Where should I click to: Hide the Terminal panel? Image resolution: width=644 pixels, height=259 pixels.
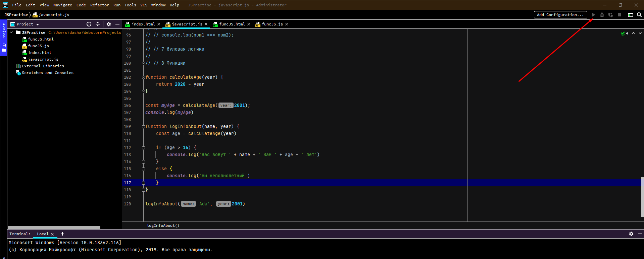coord(640,234)
